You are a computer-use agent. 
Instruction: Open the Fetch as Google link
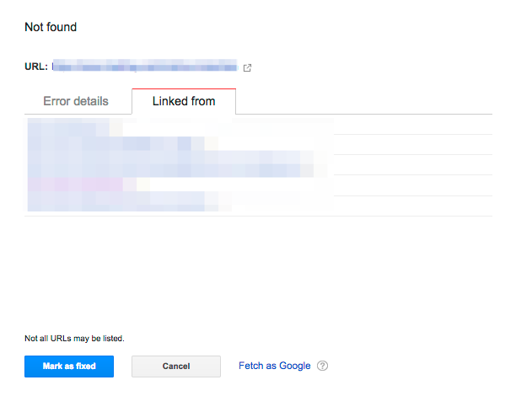click(x=275, y=366)
